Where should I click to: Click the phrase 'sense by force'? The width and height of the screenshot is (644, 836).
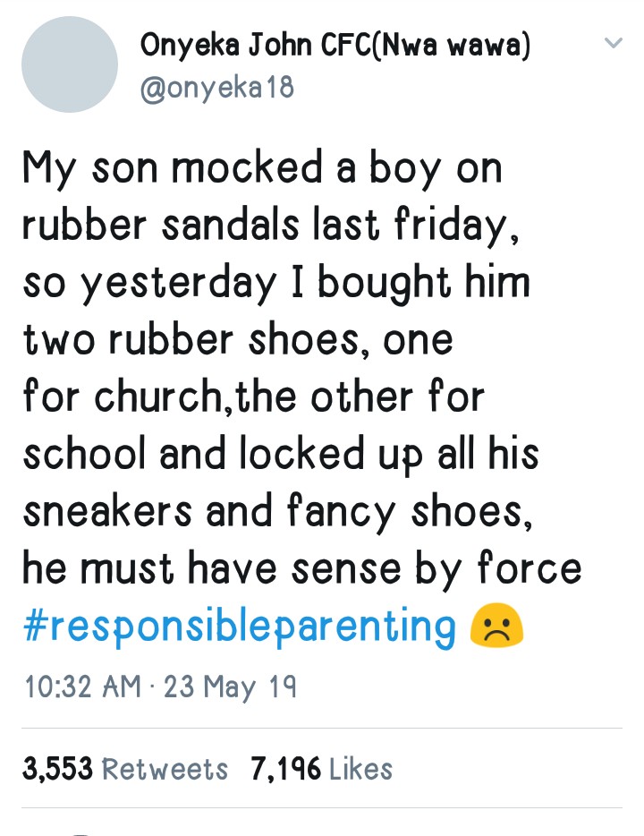(x=442, y=569)
